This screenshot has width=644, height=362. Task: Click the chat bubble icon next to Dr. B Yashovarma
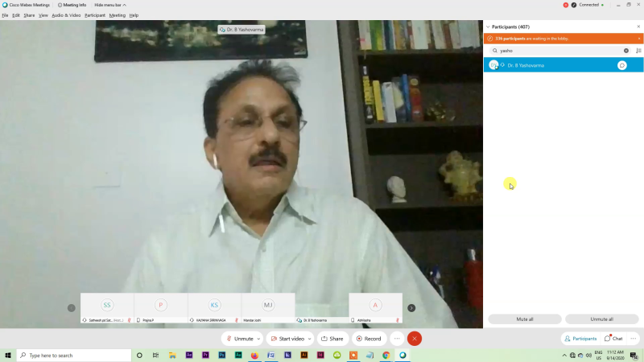[x=622, y=65]
